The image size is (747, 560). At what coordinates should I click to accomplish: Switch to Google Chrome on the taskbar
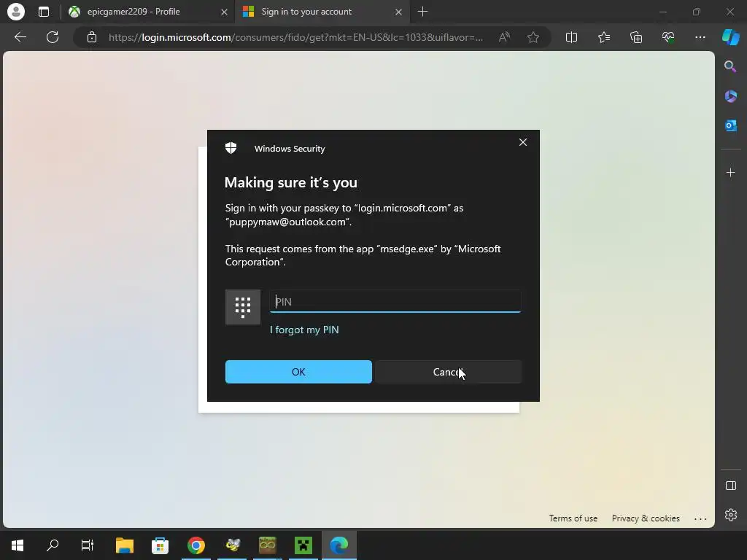click(196, 545)
